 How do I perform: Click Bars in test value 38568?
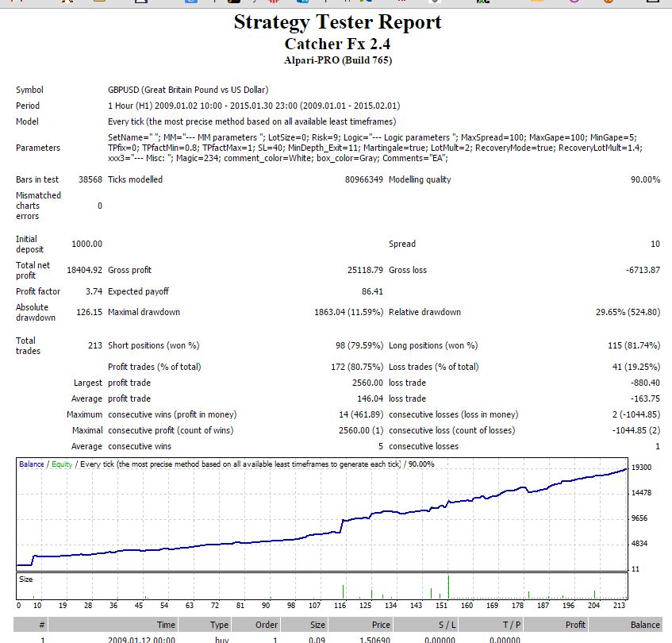coord(90,179)
